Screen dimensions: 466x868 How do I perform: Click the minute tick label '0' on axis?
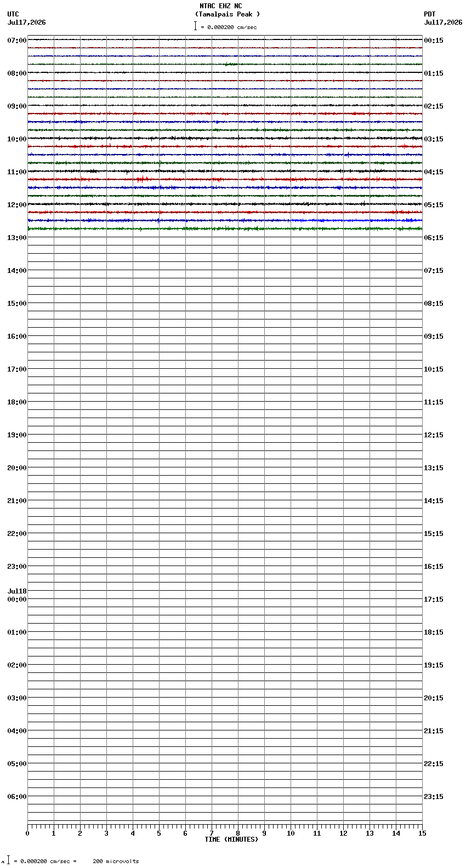27,833
